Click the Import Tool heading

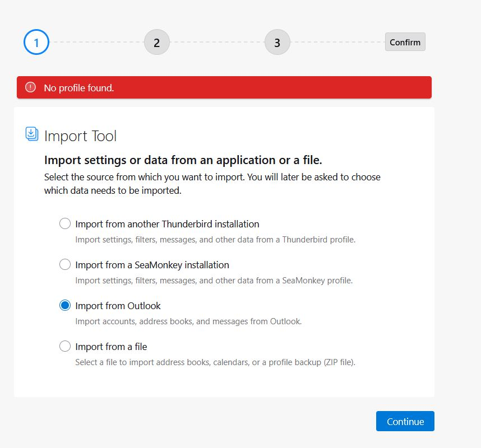click(x=80, y=136)
